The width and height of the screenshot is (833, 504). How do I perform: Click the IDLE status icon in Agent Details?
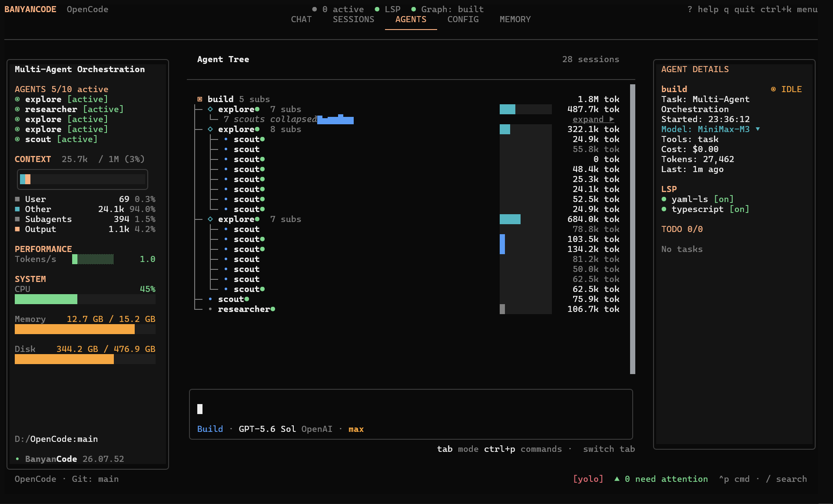(773, 89)
